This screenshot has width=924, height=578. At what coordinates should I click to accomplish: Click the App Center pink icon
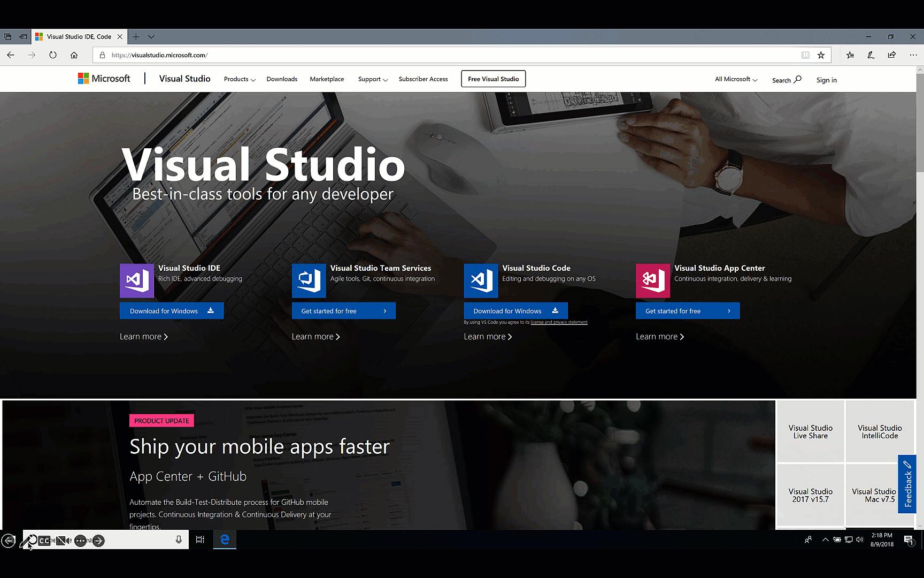coord(653,280)
